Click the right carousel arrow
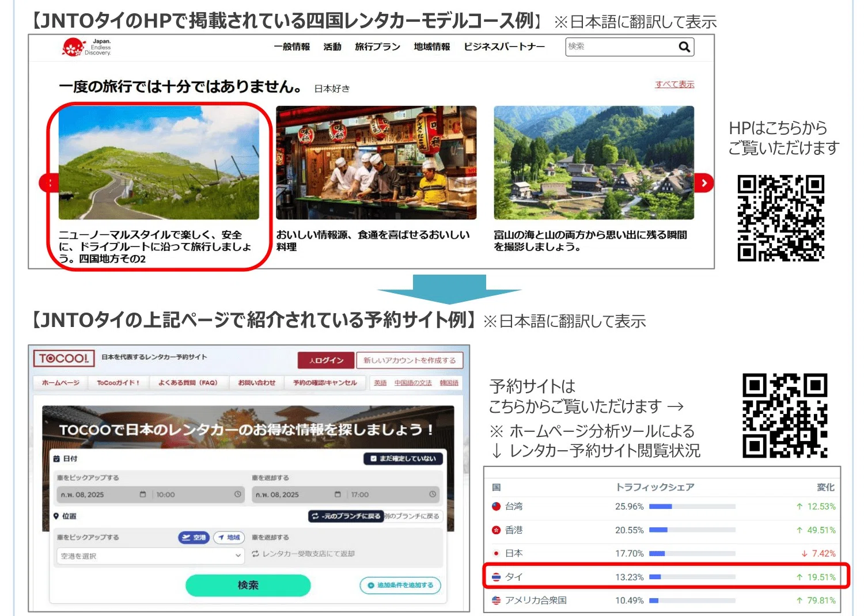Screen dimensions: 864x616 click(704, 183)
